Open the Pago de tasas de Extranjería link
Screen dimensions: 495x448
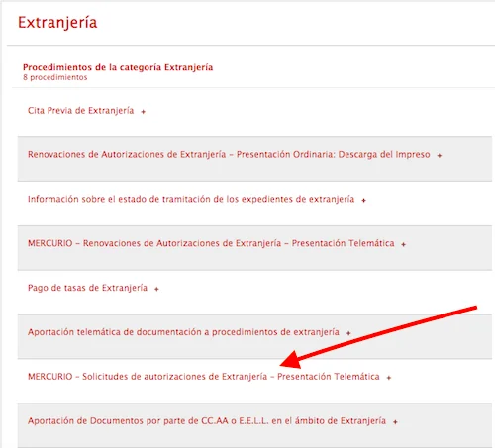[87, 288]
